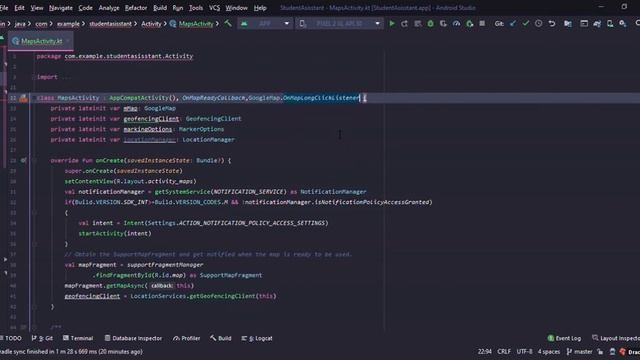This screenshot has width=640, height=360.
Task: Open the Refactor menu
Action: pos(136,8)
